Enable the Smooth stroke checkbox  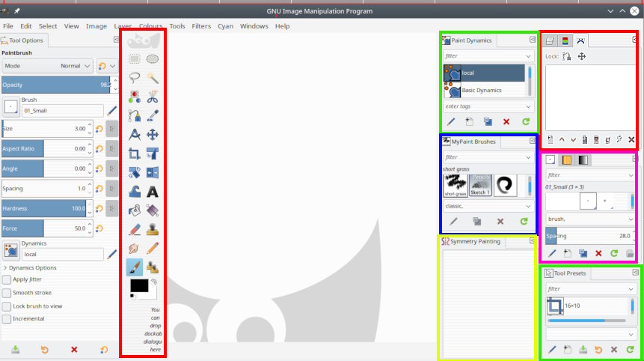pos(7,293)
